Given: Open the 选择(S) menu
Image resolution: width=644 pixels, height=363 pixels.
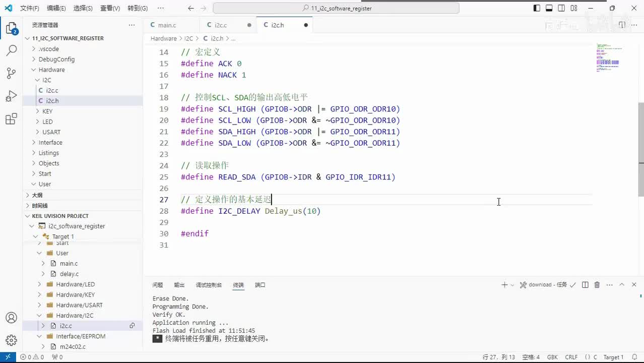Looking at the screenshot, I should click(x=83, y=8).
